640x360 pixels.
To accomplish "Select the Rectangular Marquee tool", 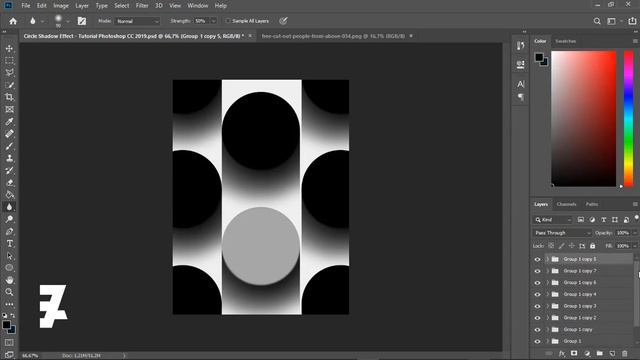I will coord(9,60).
